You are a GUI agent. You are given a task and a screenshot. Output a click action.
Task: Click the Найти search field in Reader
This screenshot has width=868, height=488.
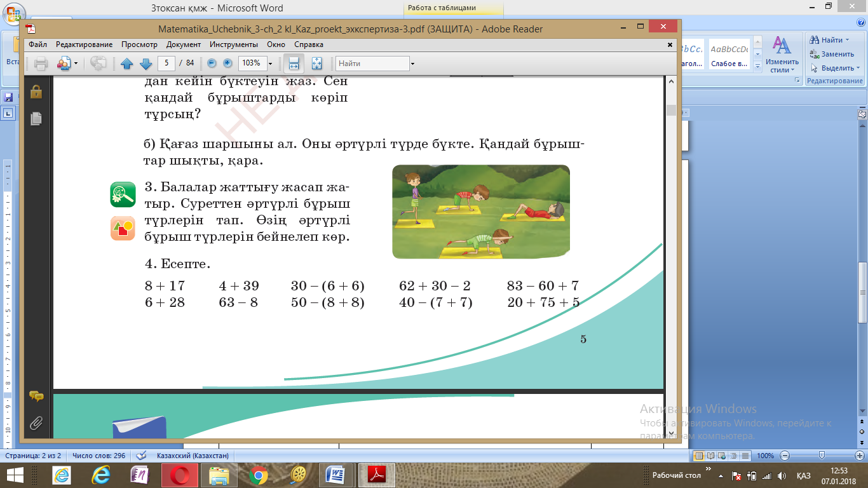(x=372, y=64)
